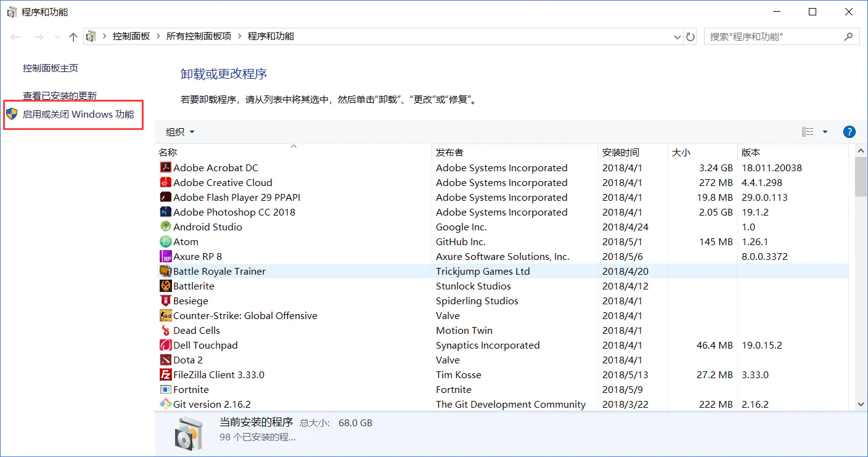Click the publisher Axure Software Solutions, Inc.
The height and width of the screenshot is (457, 868).
pos(502,256)
